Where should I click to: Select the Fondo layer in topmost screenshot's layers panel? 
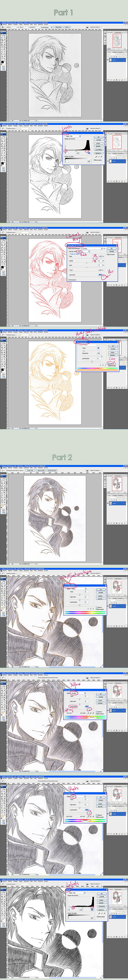(117, 60)
